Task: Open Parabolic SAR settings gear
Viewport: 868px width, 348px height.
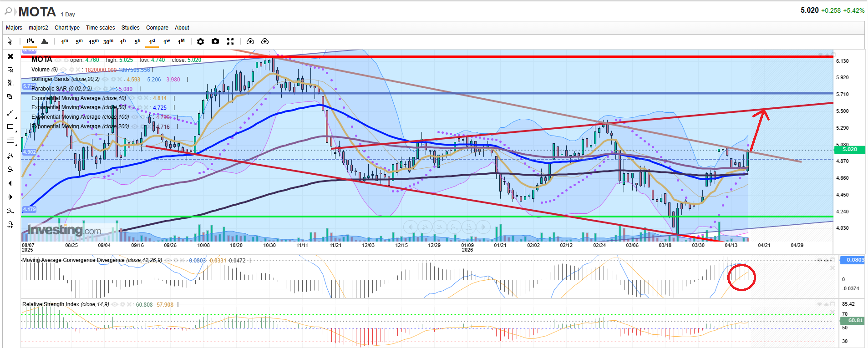Action: [106, 89]
